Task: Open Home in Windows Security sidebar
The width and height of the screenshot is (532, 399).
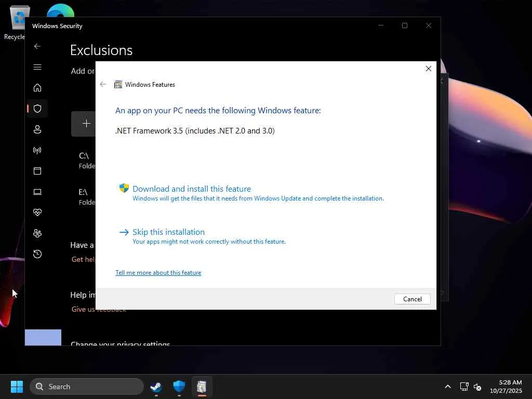Action: tap(37, 88)
